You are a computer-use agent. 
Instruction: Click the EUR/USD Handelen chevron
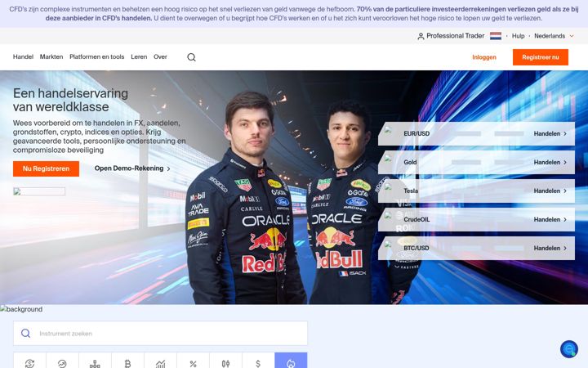[x=565, y=133]
